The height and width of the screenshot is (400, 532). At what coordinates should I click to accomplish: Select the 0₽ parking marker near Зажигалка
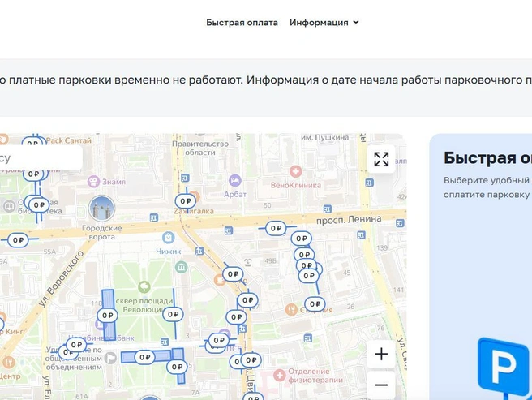186,201
